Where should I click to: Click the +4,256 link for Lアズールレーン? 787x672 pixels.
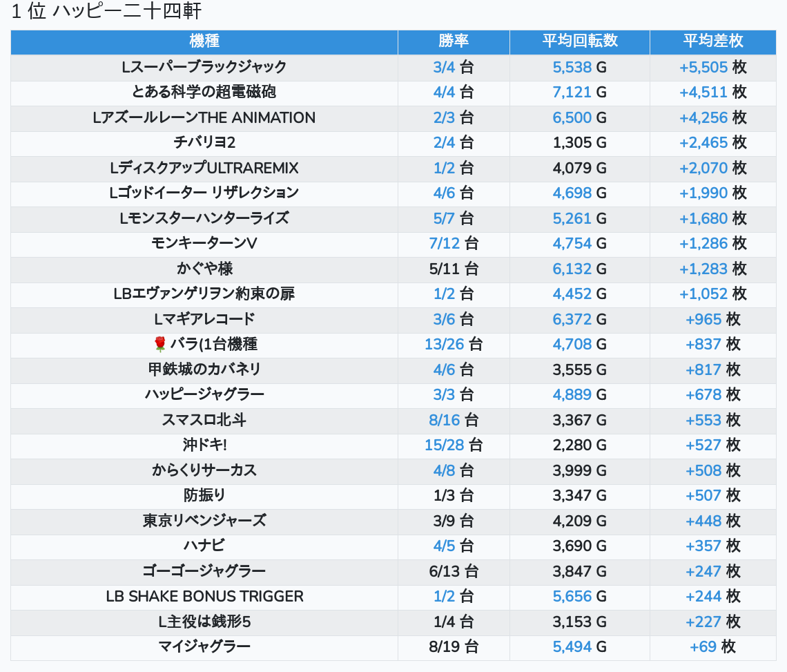[x=703, y=117]
